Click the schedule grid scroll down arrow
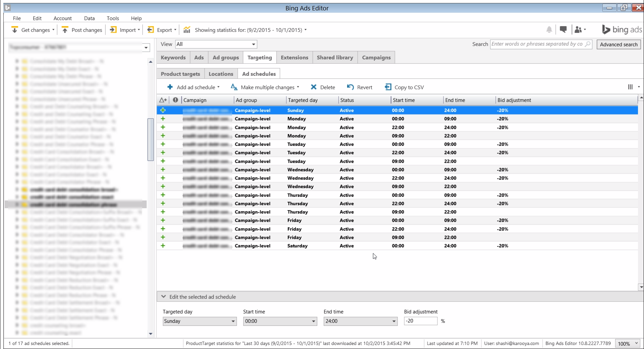 tap(641, 287)
